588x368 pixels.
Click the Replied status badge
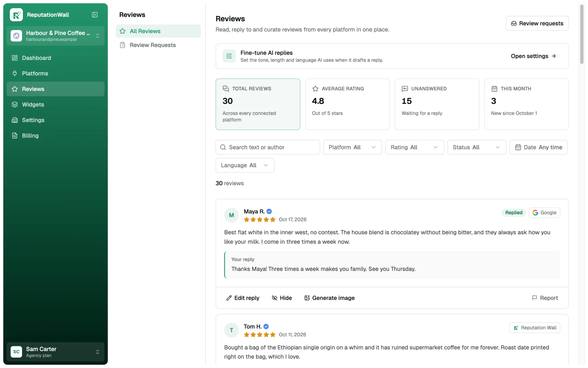point(514,213)
